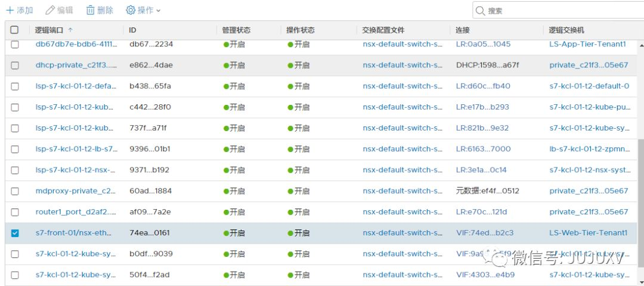Image resolution: width=644 pixels, height=286 pixels.
Task: Click the pencil edit icon in toolbar
Action: [50, 10]
